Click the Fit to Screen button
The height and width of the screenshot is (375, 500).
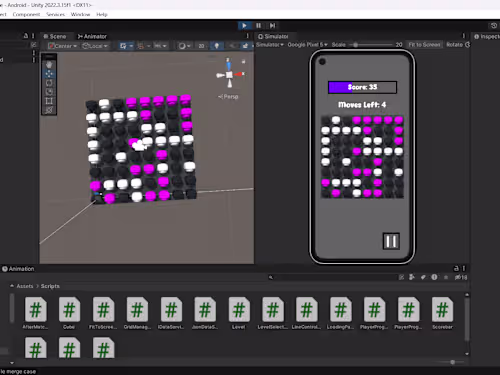(x=424, y=45)
